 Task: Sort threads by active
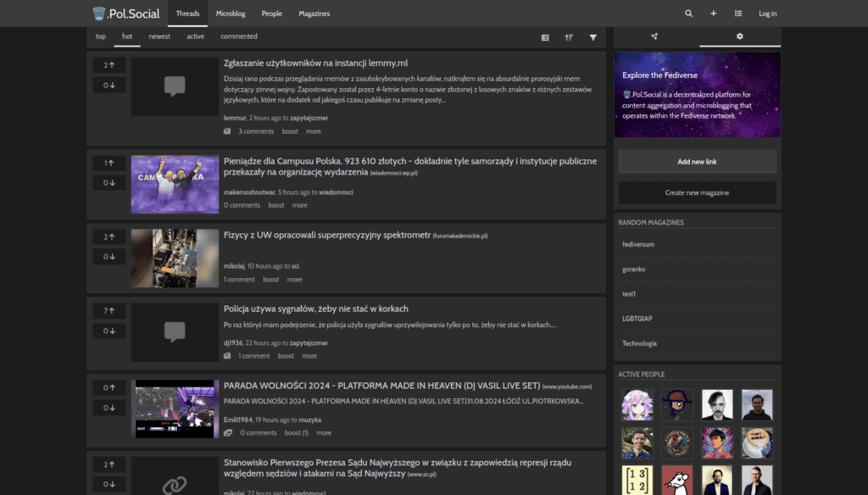[x=196, y=36]
